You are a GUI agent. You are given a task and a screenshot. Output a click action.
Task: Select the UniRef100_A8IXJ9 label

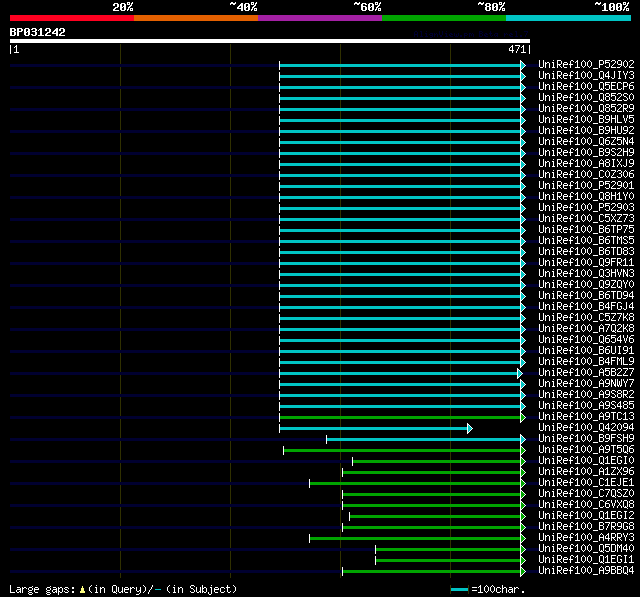[x=586, y=164]
